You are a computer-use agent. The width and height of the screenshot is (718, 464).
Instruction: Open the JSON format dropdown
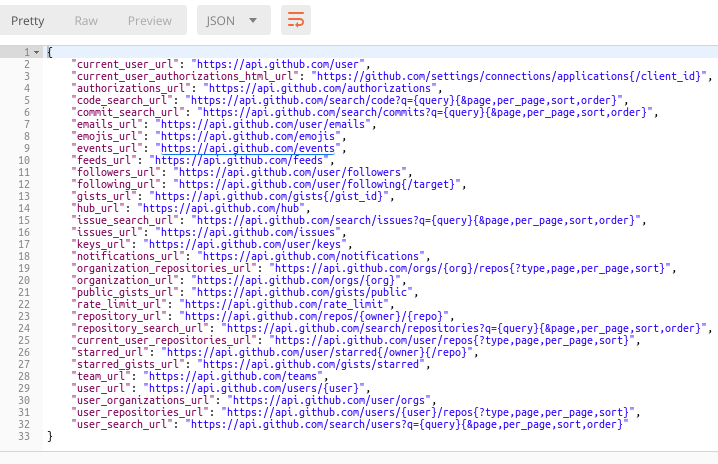click(237, 20)
